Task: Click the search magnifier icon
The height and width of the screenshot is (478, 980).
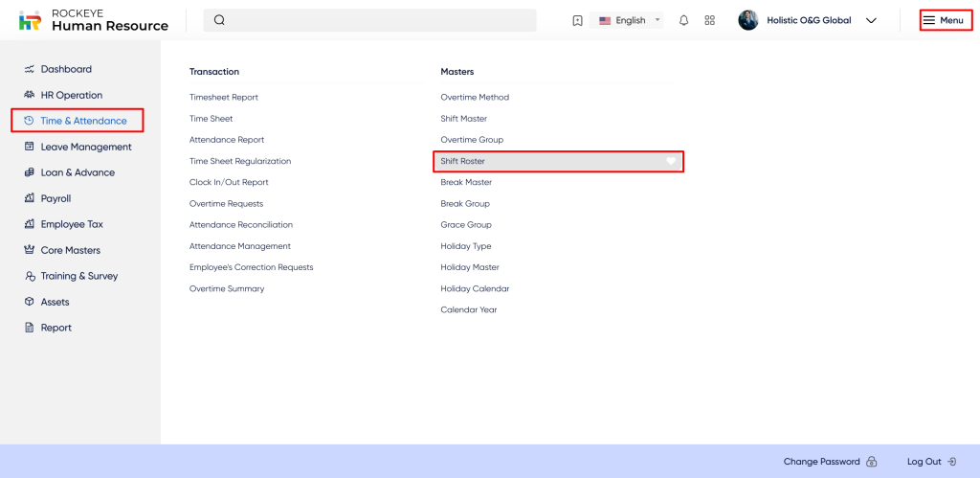Action: tap(219, 20)
